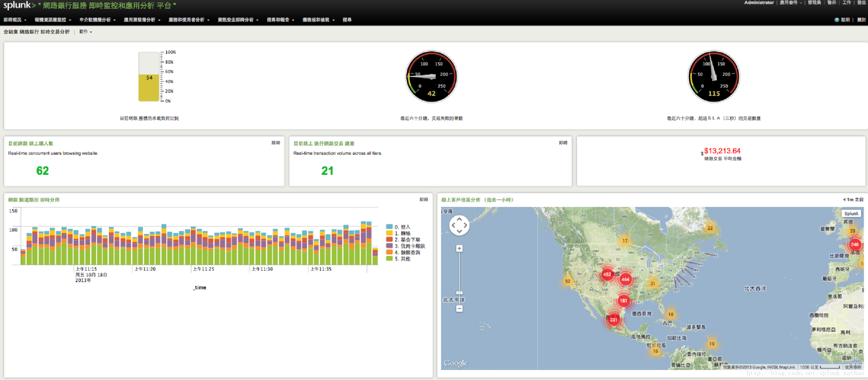Viewport: 868px width, 380px height.
Task: Click the red 231 cluster over Mexico
Action: click(613, 319)
